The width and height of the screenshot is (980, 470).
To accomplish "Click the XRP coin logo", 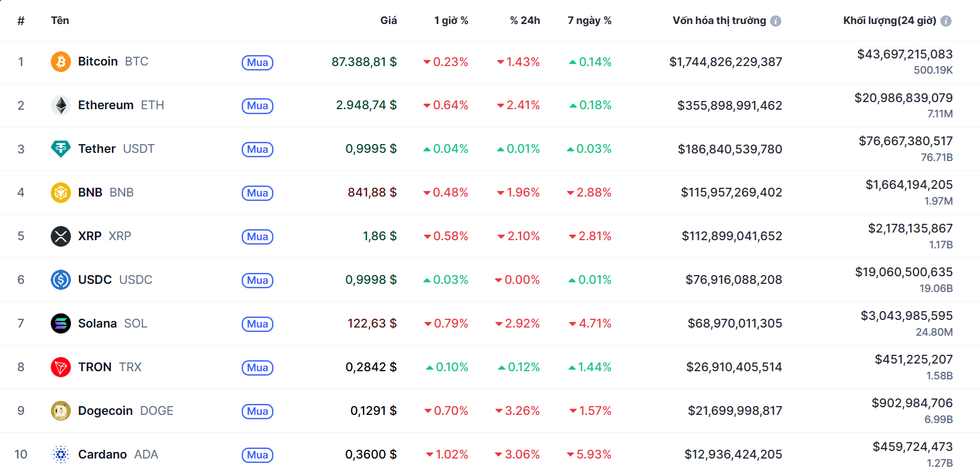I will click(61, 236).
